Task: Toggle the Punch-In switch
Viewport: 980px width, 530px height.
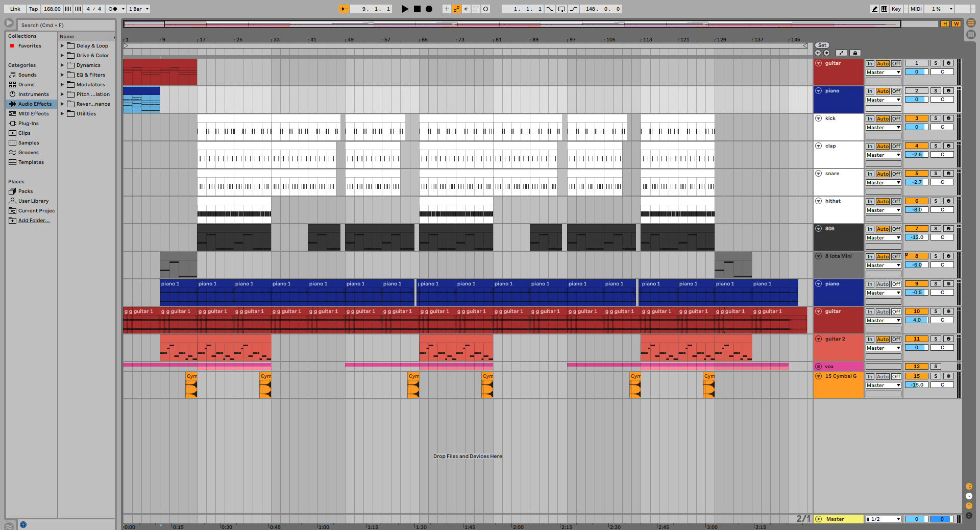Action: point(550,9)
